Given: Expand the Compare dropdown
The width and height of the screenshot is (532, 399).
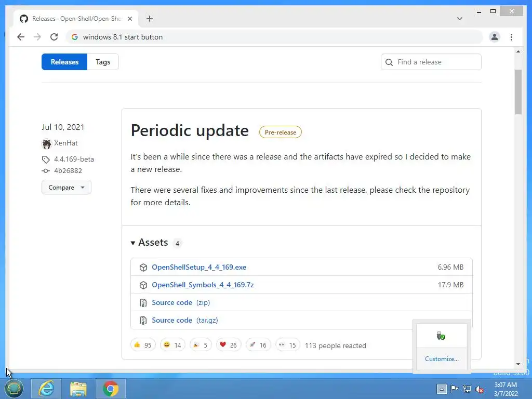Looking at the screenshot, I should coord(66,187).
